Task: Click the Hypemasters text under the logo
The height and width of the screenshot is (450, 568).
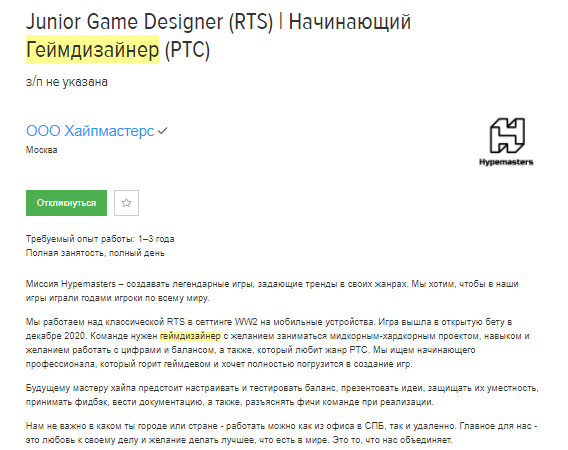Action: 506,162
